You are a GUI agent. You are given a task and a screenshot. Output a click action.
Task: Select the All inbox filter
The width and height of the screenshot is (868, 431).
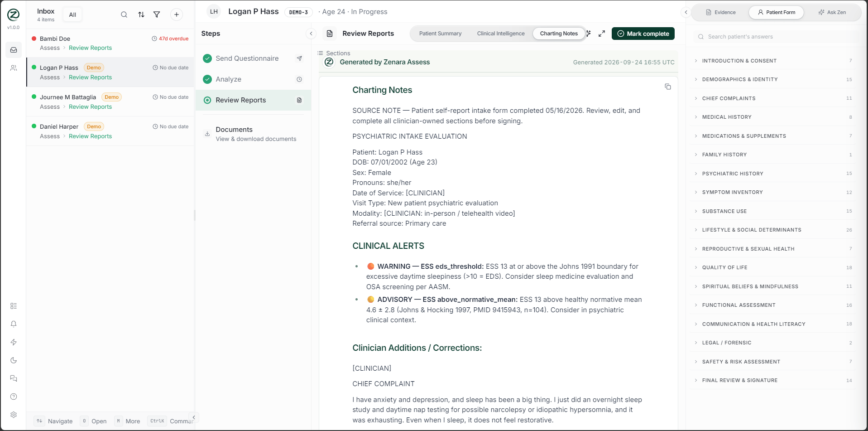pyautogui.click(x=72, y=15)
